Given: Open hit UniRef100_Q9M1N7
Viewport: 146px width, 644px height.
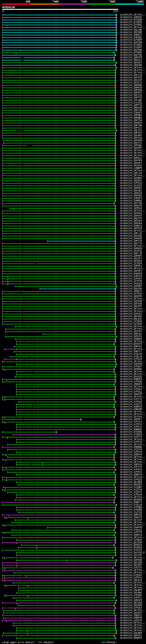Looking at the screenshot, I should point(131,17).
